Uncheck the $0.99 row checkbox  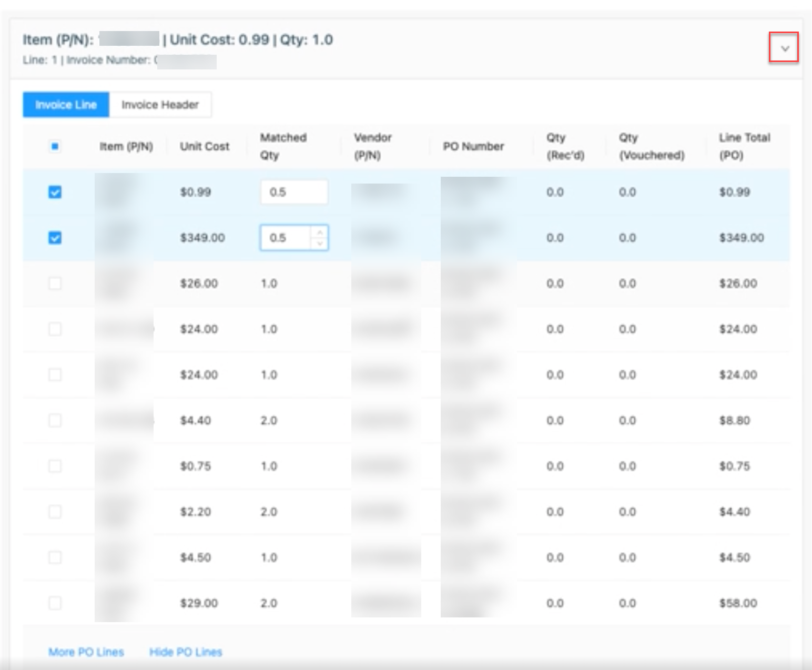point(55,192)
